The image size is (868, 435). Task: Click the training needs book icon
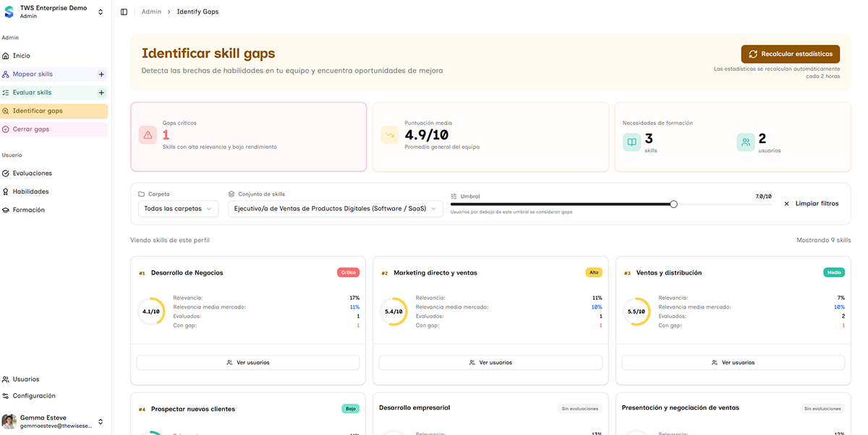click(x=631, y=142)
